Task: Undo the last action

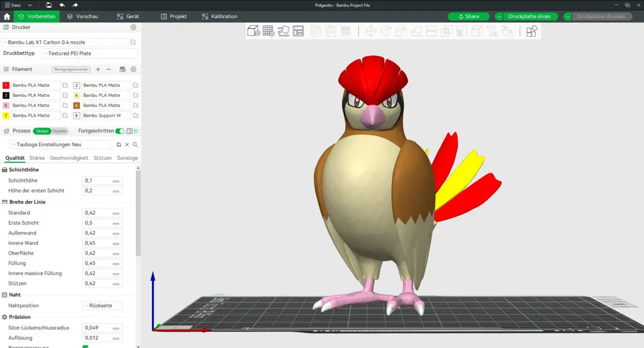Action: tap(62, 5)
